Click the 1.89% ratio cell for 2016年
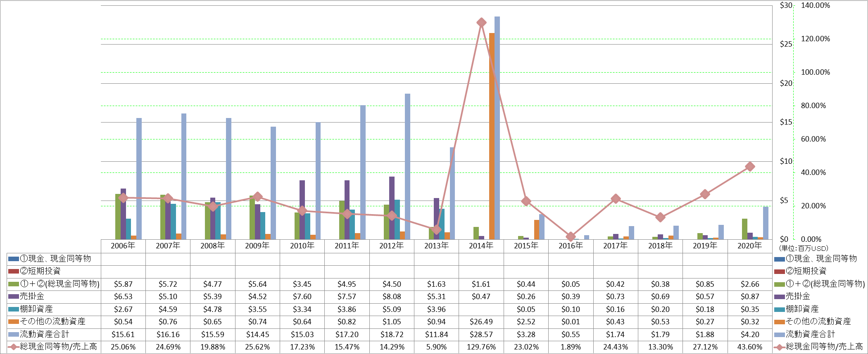This screenshot has width=868, height=354. (571, 347)
